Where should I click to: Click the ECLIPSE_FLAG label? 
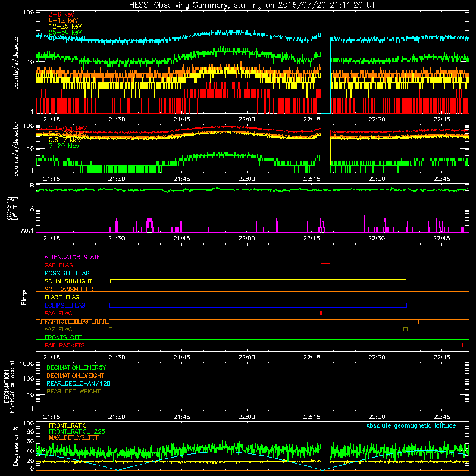(65, 305)
